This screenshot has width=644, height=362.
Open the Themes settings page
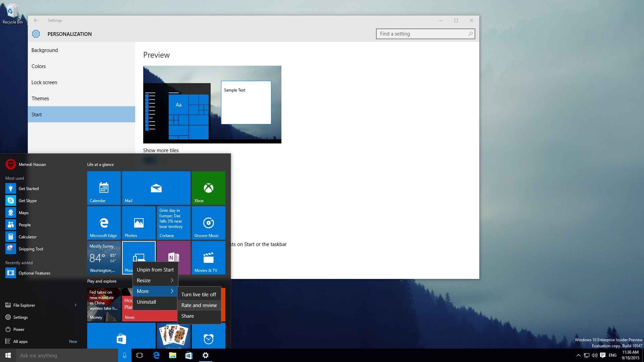82,98
